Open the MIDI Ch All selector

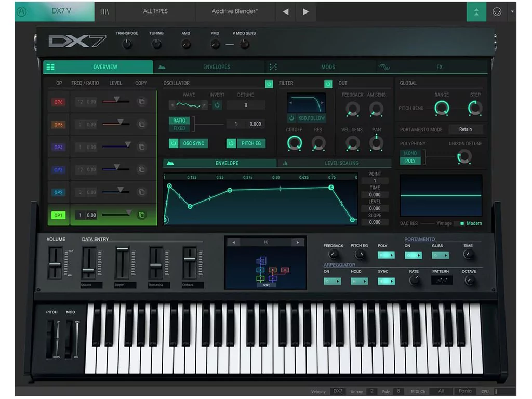pyautogui.click(x=441, y=391)
